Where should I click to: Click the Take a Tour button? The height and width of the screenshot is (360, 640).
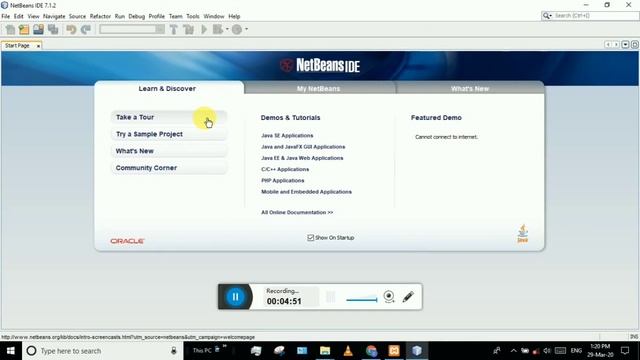[x=169, y=117]
